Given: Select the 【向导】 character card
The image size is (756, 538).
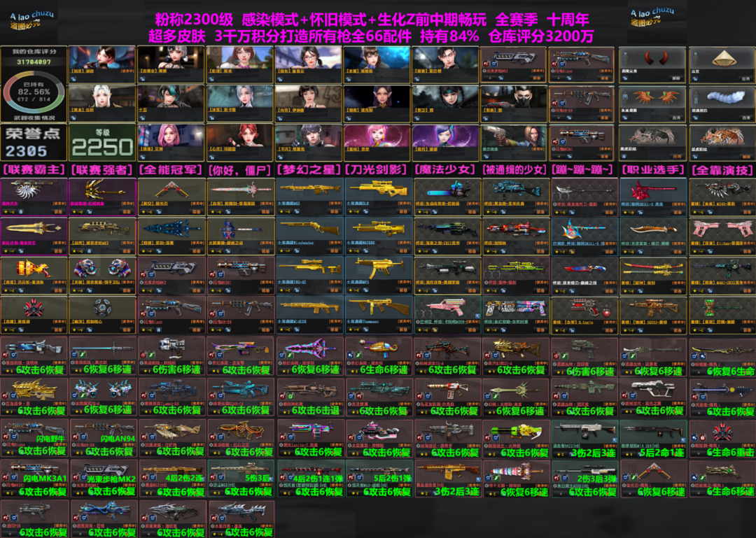Looking at the screenshot, I should pyautogui.click(x=309, y=103).
